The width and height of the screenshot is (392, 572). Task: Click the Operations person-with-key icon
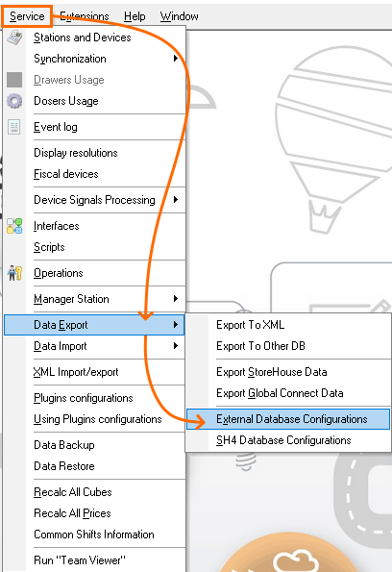coord(14,273)
